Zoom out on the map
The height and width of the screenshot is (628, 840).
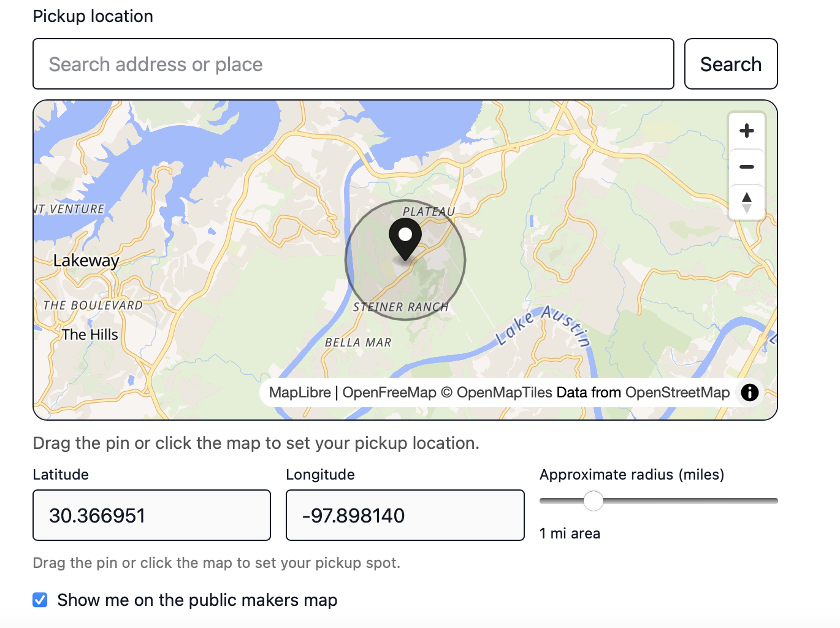click(x=746, y=167)
